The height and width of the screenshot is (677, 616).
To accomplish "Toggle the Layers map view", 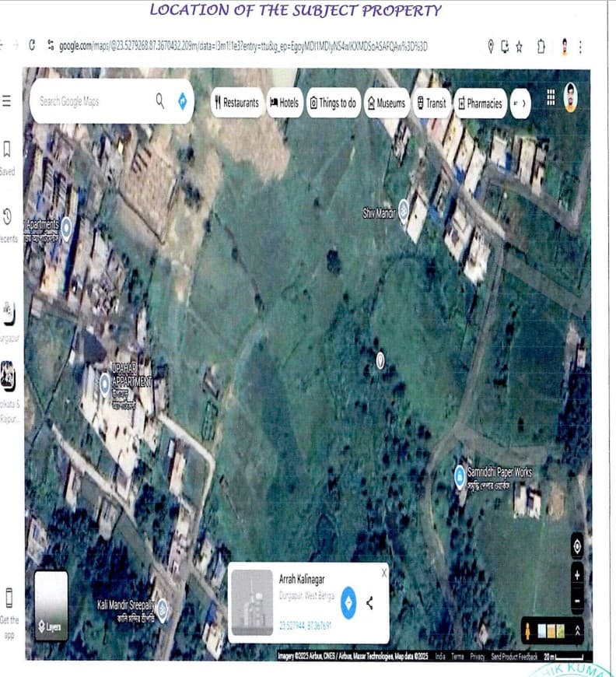I will pos(51,605).
